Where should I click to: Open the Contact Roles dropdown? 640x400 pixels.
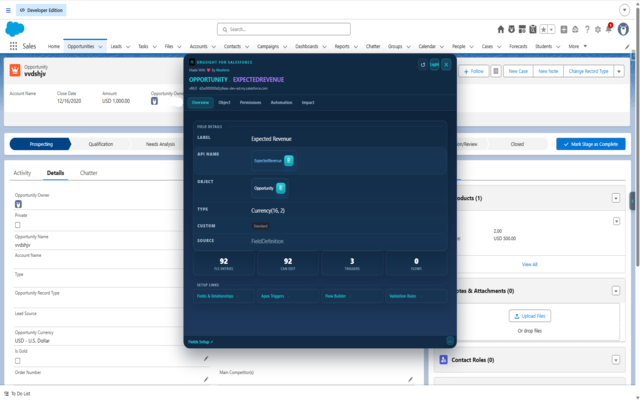pyautogui.click(x=616, y=360)
